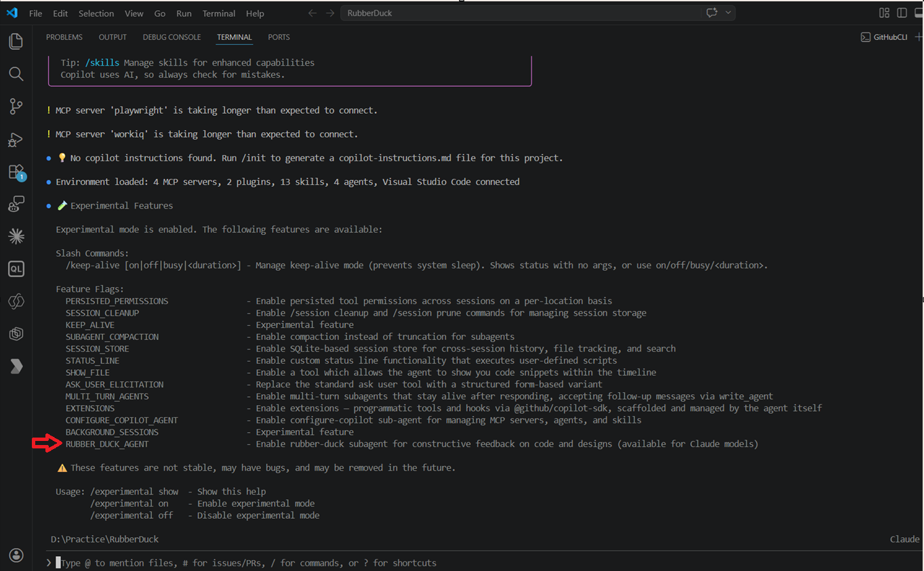Viewport: 924px width, 571px height.
Task: Open the Explorer view in activity bar
Action: point(16,41)
